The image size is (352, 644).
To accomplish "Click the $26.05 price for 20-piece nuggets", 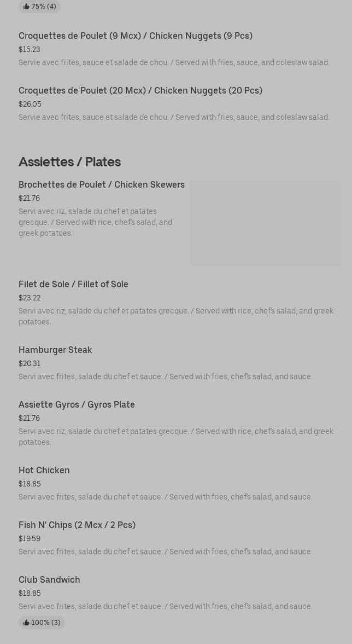I will point(30,105).
